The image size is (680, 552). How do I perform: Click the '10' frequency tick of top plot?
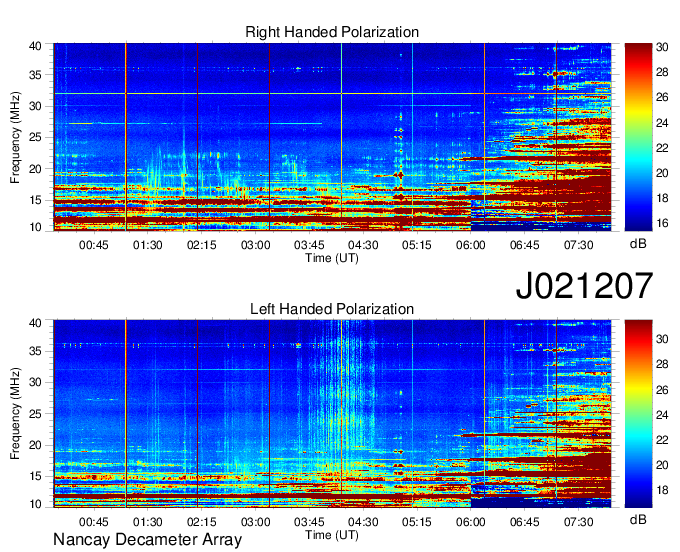coord(35,227)
